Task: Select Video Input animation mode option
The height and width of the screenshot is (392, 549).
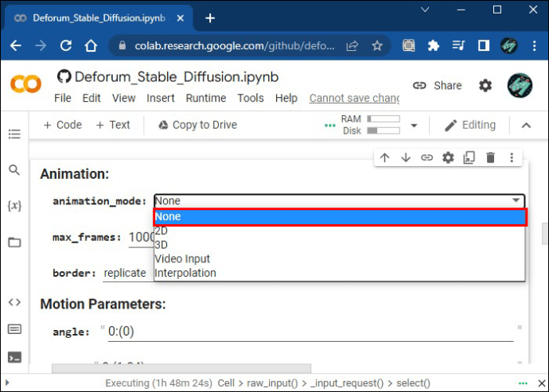Action: click(x=340, y=259)
